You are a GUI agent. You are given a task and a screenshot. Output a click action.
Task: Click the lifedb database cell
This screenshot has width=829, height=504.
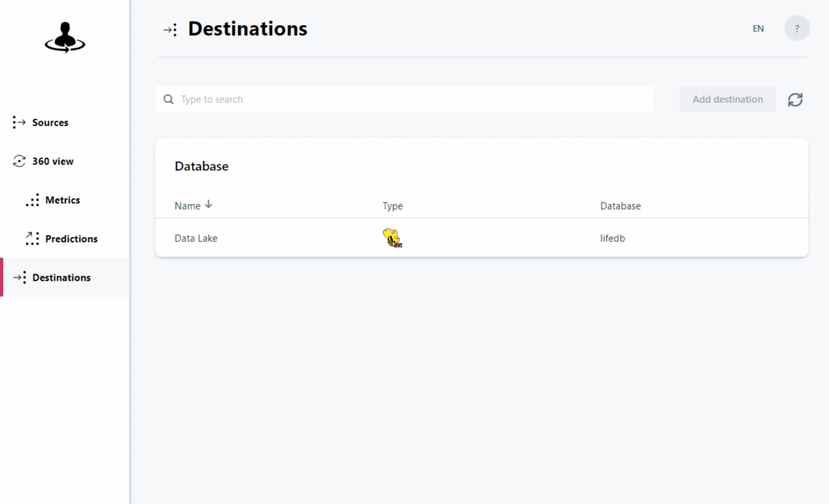click(612, 239)
